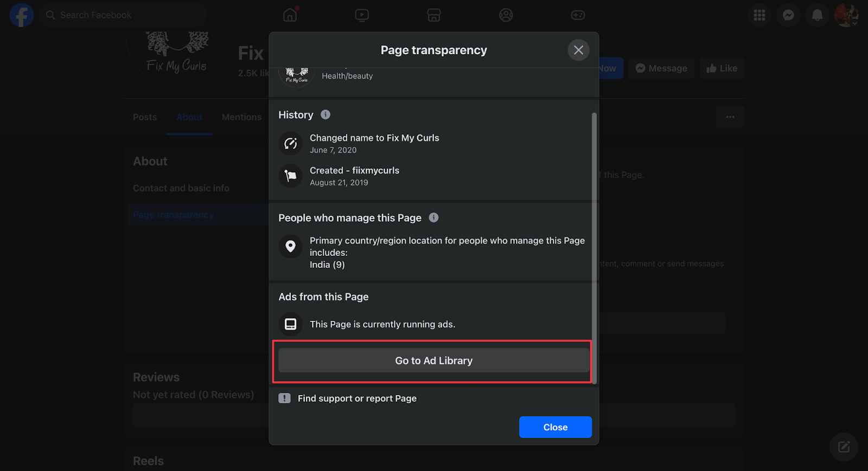Switch to the Posts tab
The image size is (868, 471).
coord(145,117)
